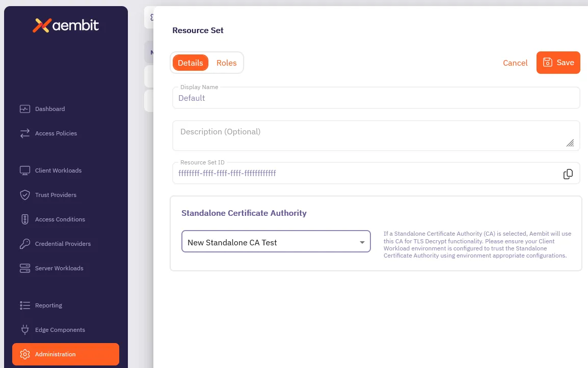Select a different CA than New Standalone CA Test
Screen dimensions: 588x368
[362, 241]
